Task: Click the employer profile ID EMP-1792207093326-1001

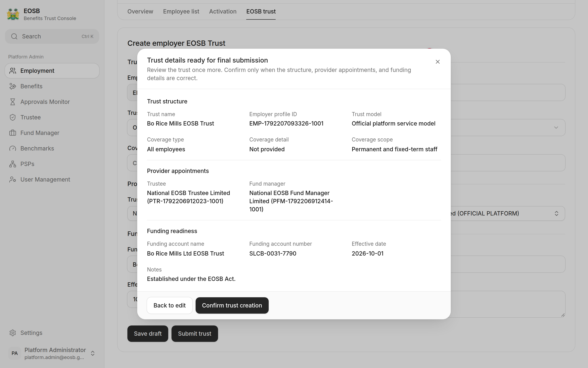Action: point(286,124)
